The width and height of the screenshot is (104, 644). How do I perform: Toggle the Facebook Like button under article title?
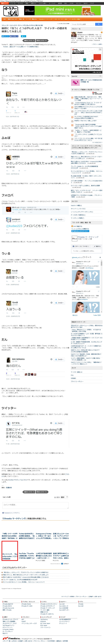click(14, 36)
